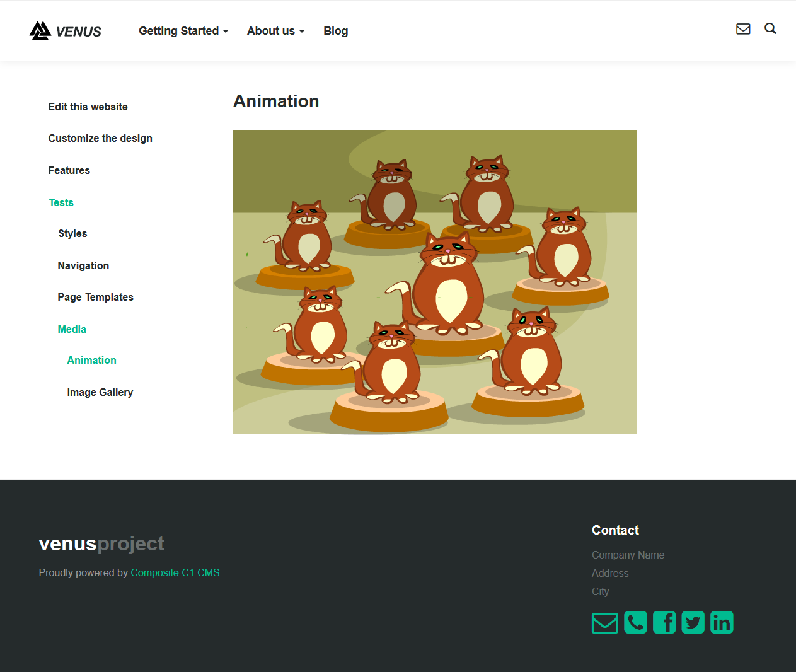Expand the About us dropdown menu
Screen dimensions: 796x672
pyautogui.click(x=275, y=31)
